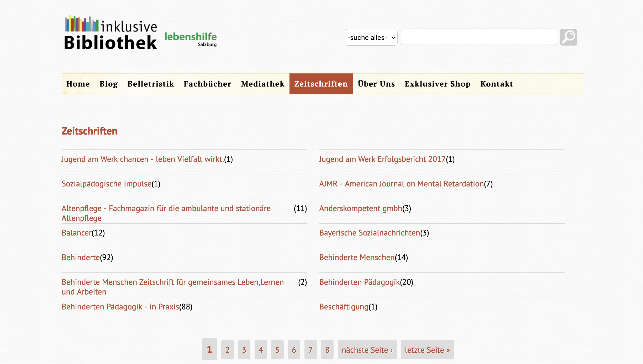Open the Kontakt menu item
The width and height of the screenshot is (643, 364).
tap(497, 84)
